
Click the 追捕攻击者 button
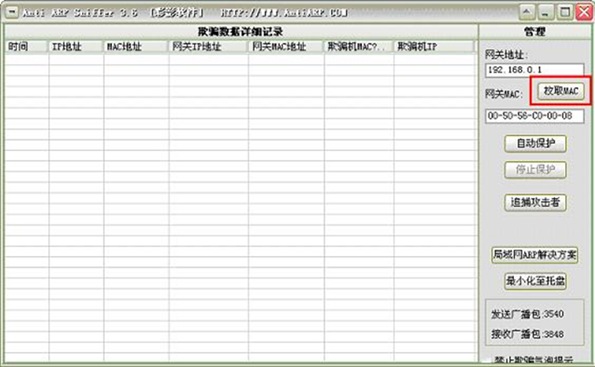point(535,202)
